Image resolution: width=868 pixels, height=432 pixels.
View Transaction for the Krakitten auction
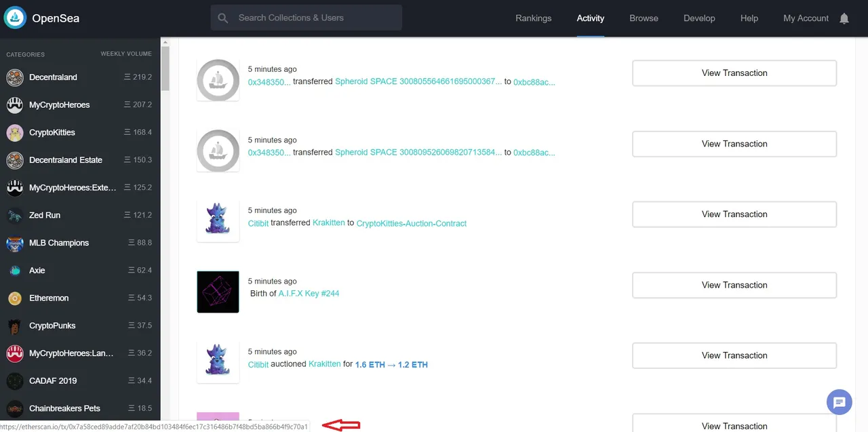coord(734,355)
